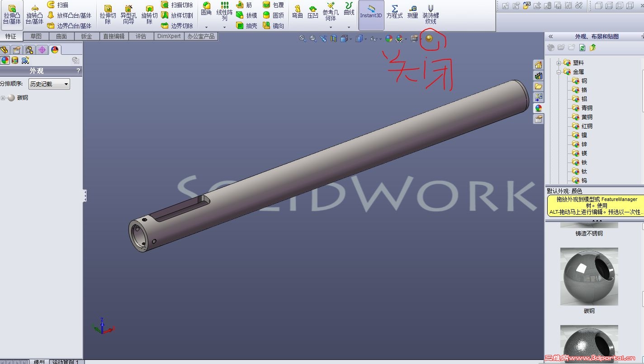Image resolution: width=644 pixels, height=364 pixels.
Task: Select the 钛 titanium folder in tree
Action: click(579, 172)
